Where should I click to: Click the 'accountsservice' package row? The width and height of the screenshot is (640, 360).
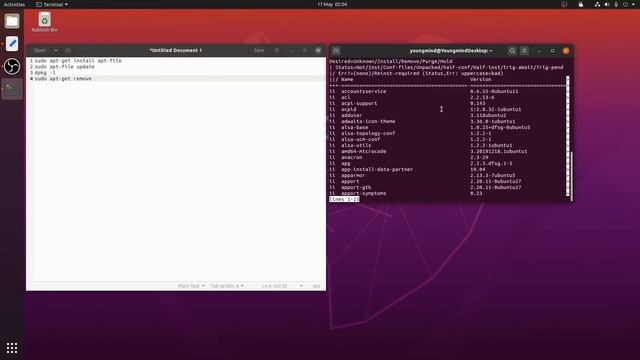click(424, 91)
